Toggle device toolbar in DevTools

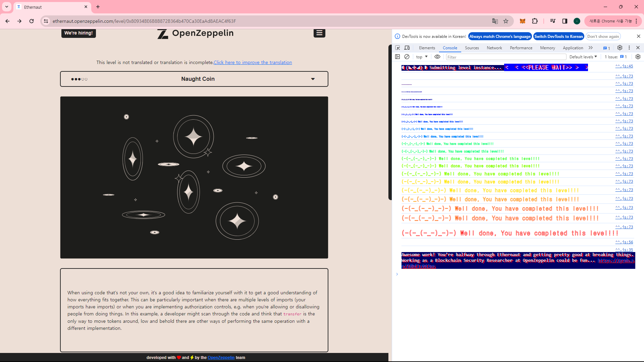(407, 48)
